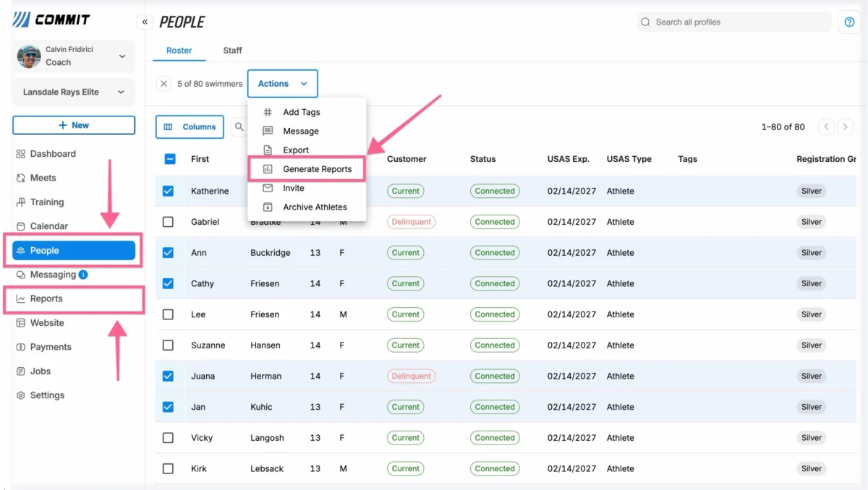Click the Reports chart icon in sidebar
Viewport: 868px width, 490px height.
click(21, 298)
